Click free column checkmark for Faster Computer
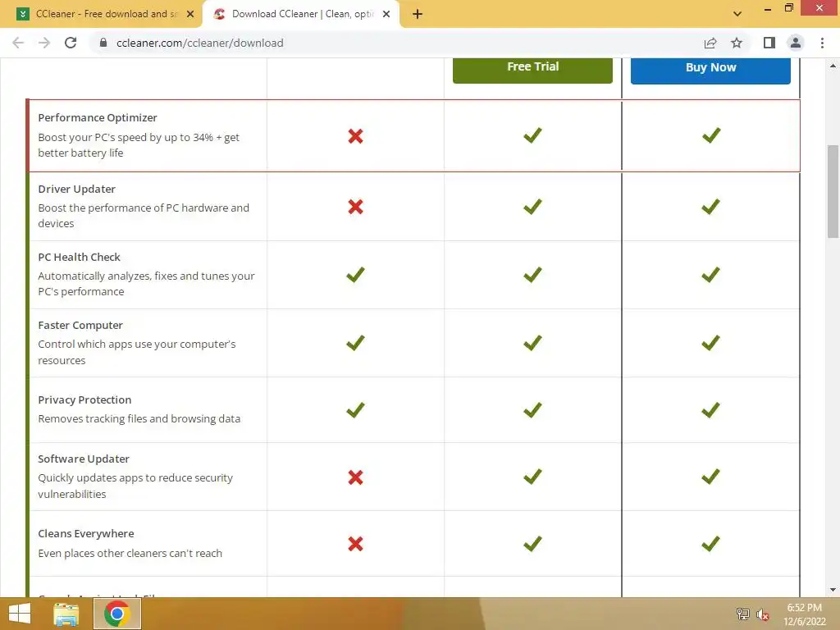Viewport: 840px width, 630px height. point(355,343)
